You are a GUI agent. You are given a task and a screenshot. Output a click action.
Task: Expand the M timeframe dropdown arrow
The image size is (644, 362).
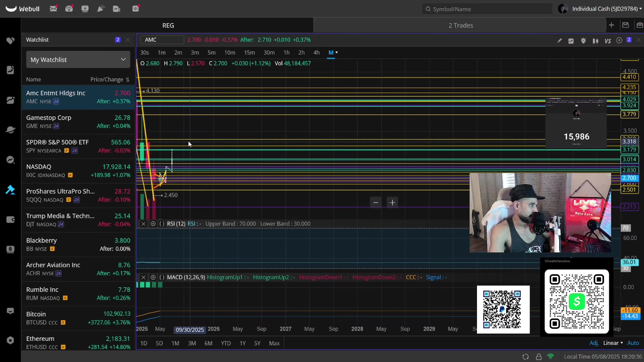(337, 53)
